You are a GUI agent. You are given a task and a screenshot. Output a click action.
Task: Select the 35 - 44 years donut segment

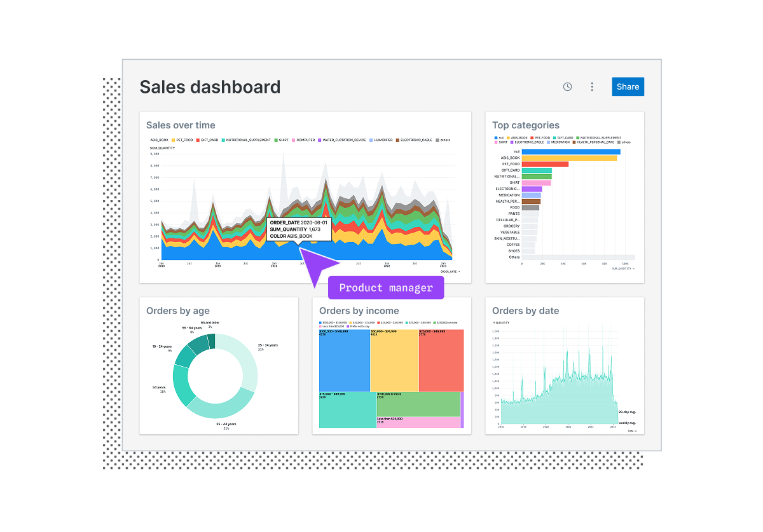point(221,404)
